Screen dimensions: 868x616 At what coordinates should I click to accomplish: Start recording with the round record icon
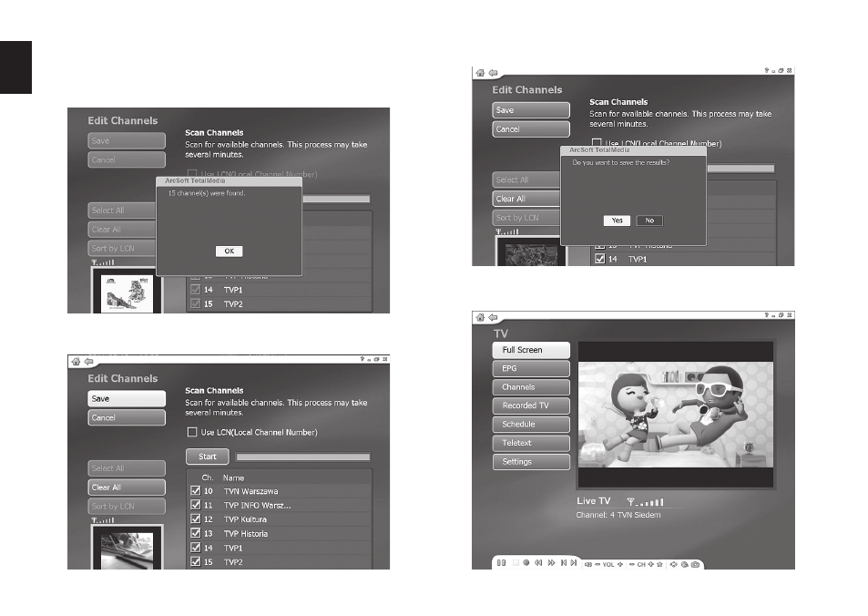click(x=526, y=563)
